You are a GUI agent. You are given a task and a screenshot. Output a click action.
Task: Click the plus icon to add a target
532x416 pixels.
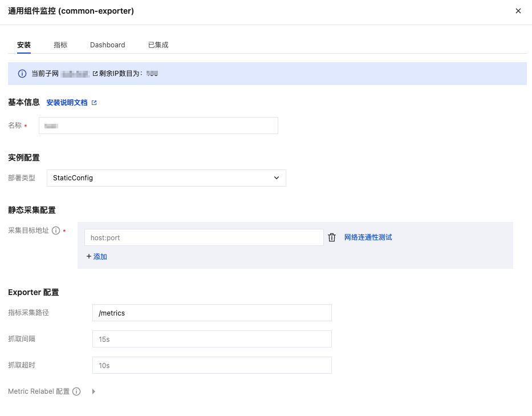pos(89,257)
